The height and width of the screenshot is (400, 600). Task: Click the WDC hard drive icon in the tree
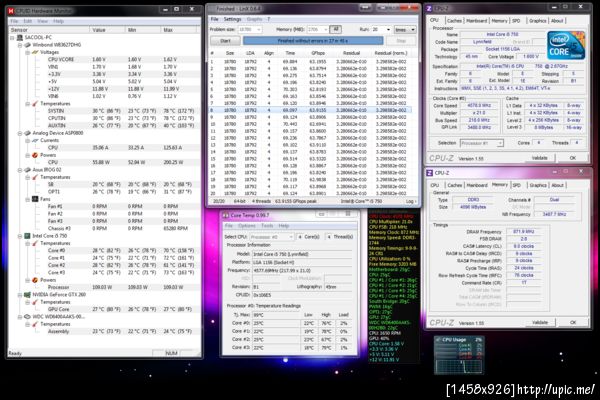[27, 317]
